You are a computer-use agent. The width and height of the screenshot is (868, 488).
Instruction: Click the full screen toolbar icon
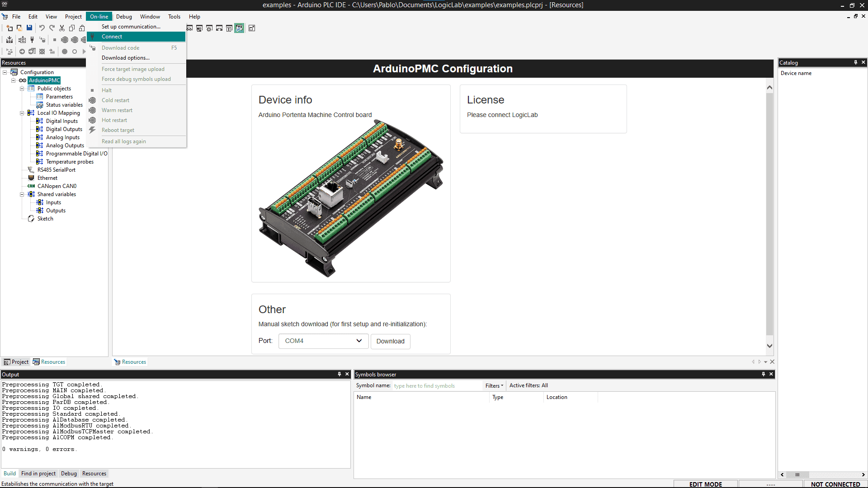point(252,28)
